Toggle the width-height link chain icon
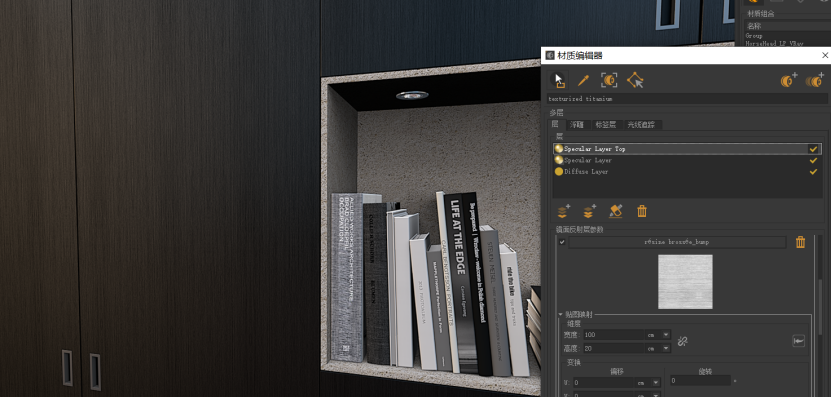The image size is (831, 397). tap(683, 342)
